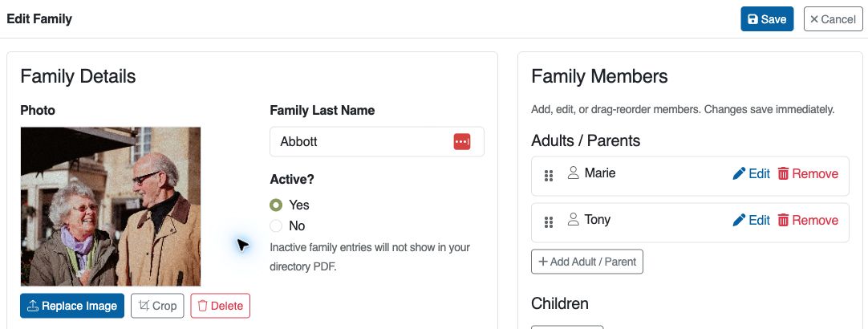Select Yes for Active
The image size is (868, 329).
pyautogui.click(x=276, y=205)
